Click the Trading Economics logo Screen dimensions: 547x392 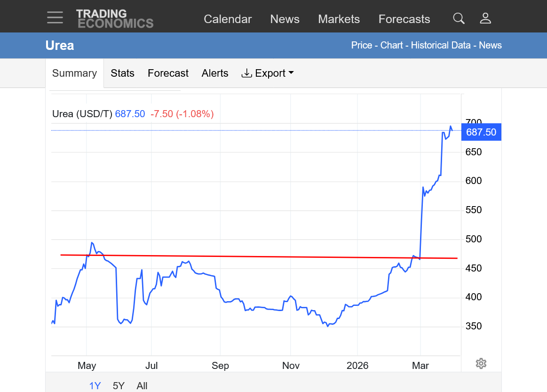pos(115,18)
